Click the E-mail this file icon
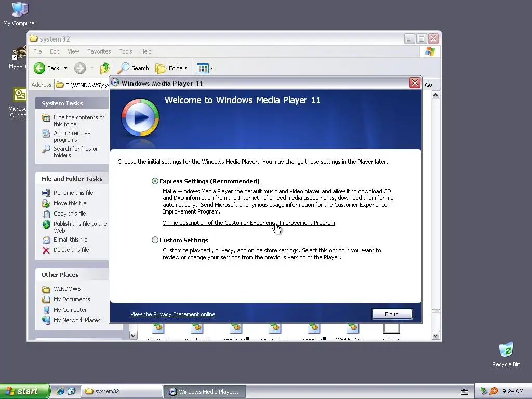The width and height of the screenshot is (532, 399). 46,240
